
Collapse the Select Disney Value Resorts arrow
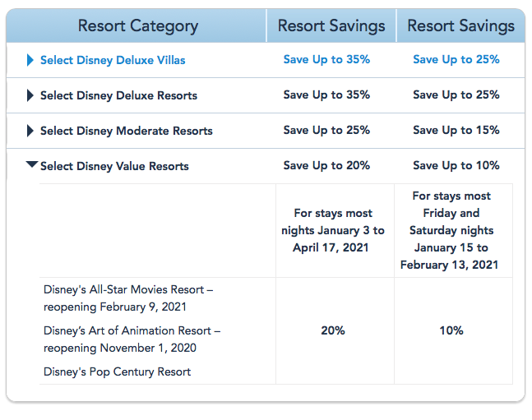click(32, 165)
